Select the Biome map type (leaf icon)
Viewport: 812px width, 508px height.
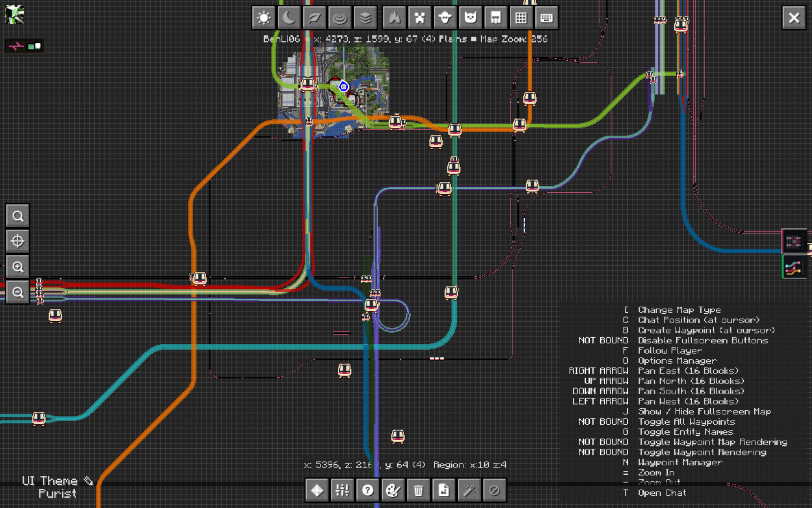tap(314, 18)
